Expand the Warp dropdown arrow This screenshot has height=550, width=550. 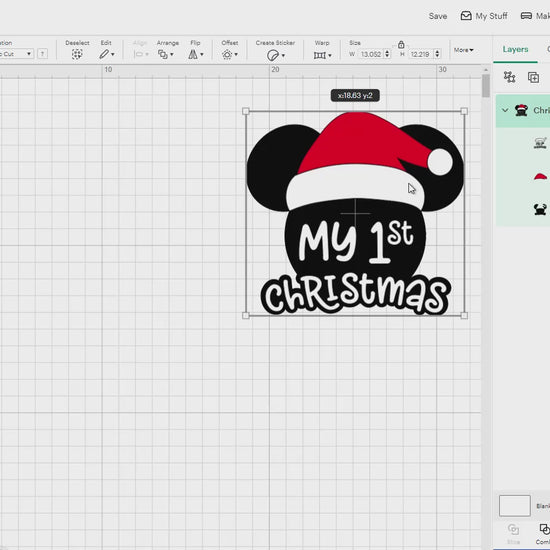click(330, 55)
